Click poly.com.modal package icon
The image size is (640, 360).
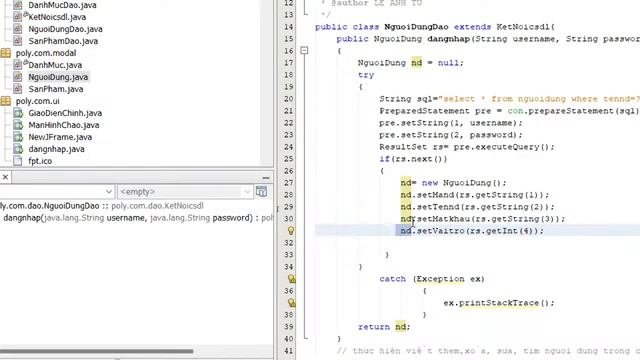[x=6, y=53]
